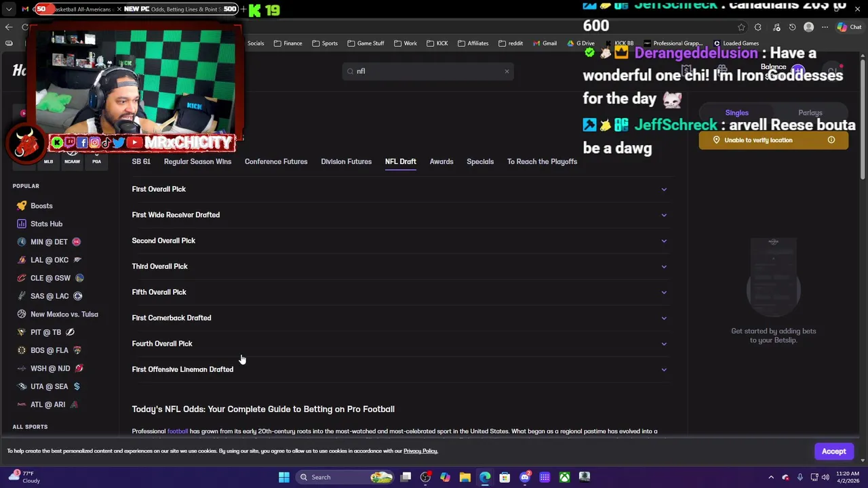Click the Spurs logo for SAS @ LAC
The image size is (868, 488).
(x=22, y=296)
